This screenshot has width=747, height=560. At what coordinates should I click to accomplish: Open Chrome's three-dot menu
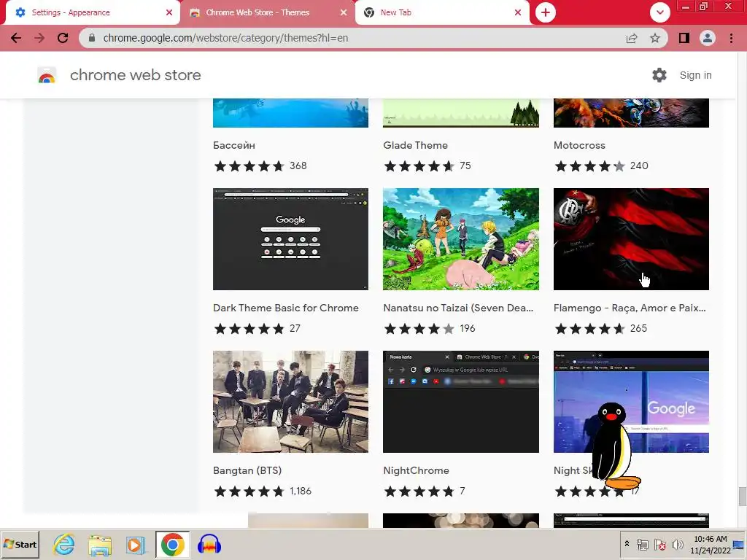(x=731, y=38)
